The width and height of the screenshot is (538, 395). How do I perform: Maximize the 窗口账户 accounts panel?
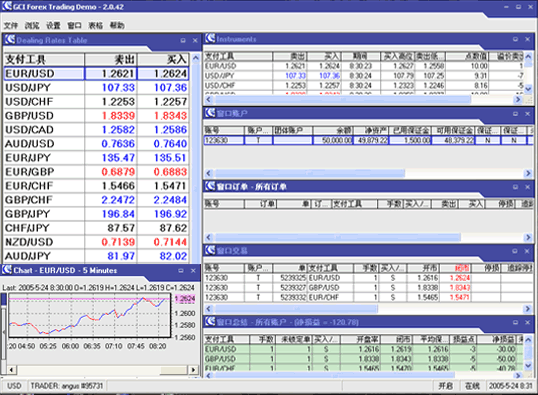515,114
